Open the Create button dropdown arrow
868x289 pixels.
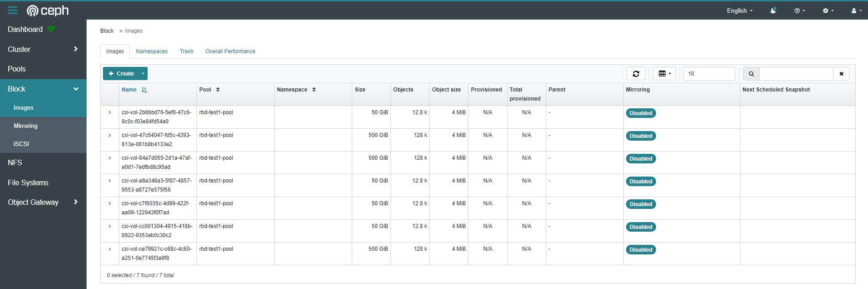coord(143,74)
